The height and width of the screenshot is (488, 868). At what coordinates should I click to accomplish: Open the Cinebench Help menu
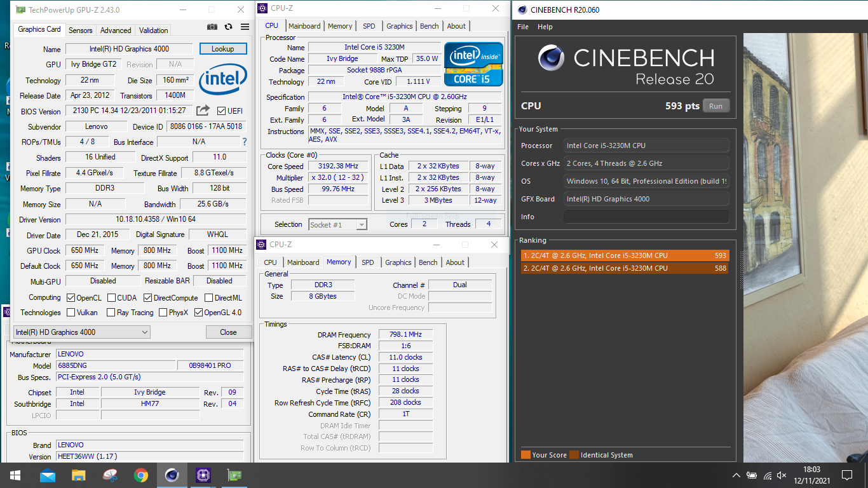click(545, 27)
